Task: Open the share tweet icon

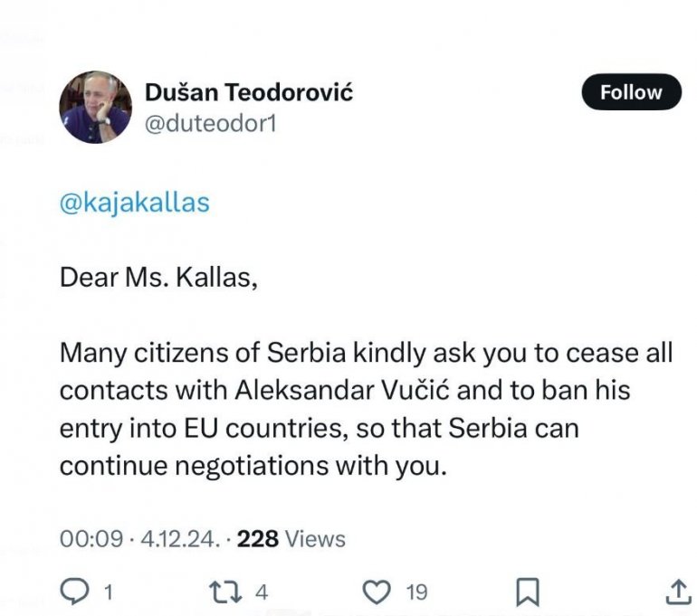Action: tap(678, 592)
